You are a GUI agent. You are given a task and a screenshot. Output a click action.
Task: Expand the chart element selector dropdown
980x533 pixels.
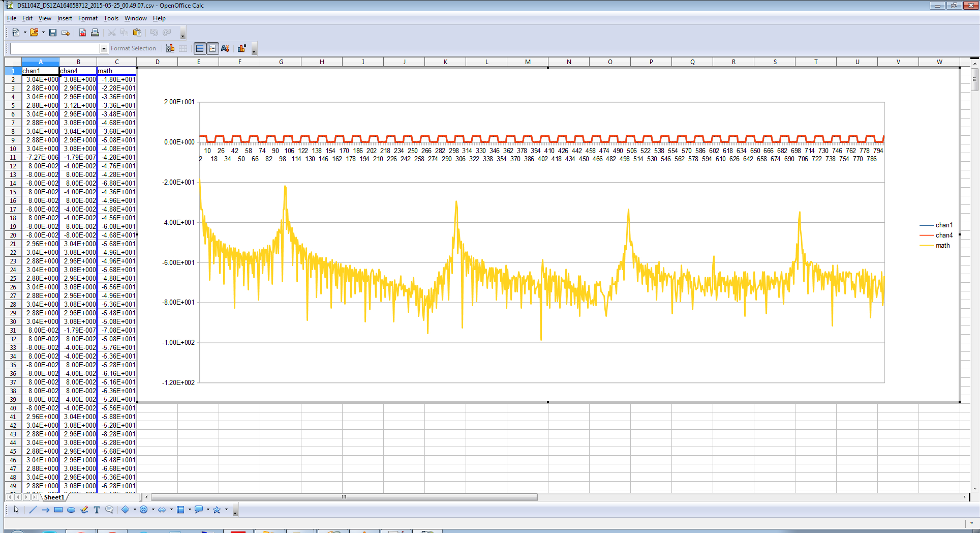pyautogui.click(x=104, y=48)
